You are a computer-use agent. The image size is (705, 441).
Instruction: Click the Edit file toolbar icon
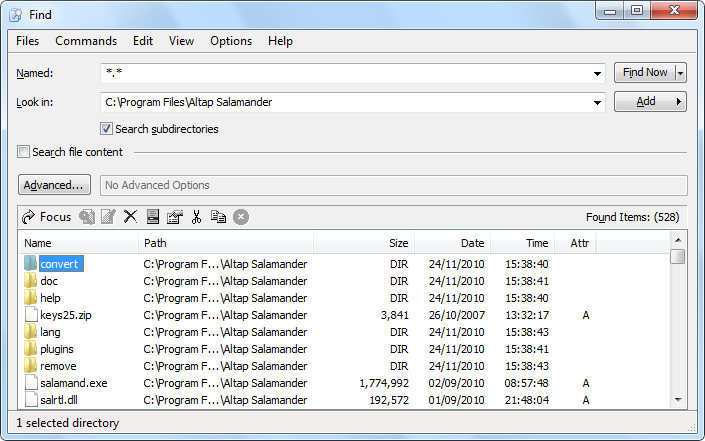tap(108, 217)
